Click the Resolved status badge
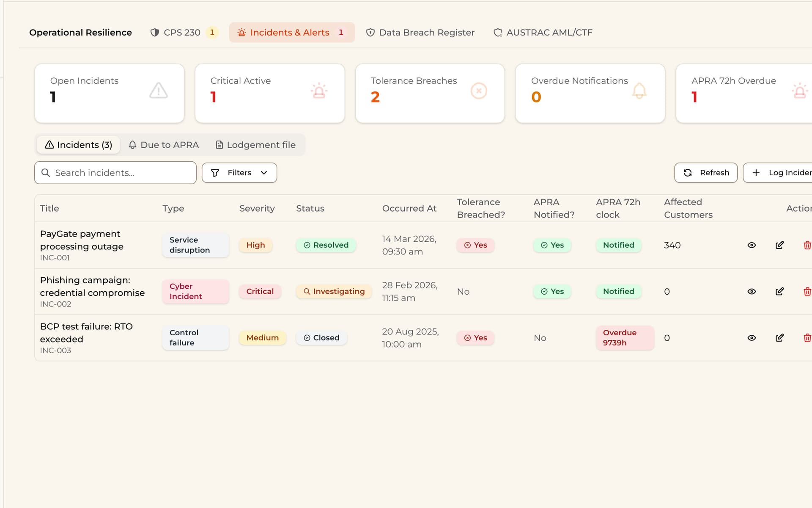The height and width of the screenshot is (508, 812). 326,245
